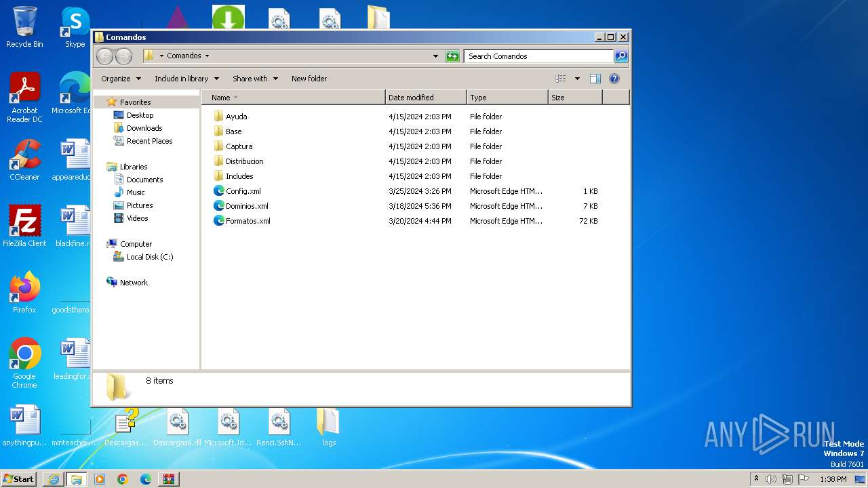Open Firefox desktop shortcut
Screen dimensions: 868x488
coord(24,293)
